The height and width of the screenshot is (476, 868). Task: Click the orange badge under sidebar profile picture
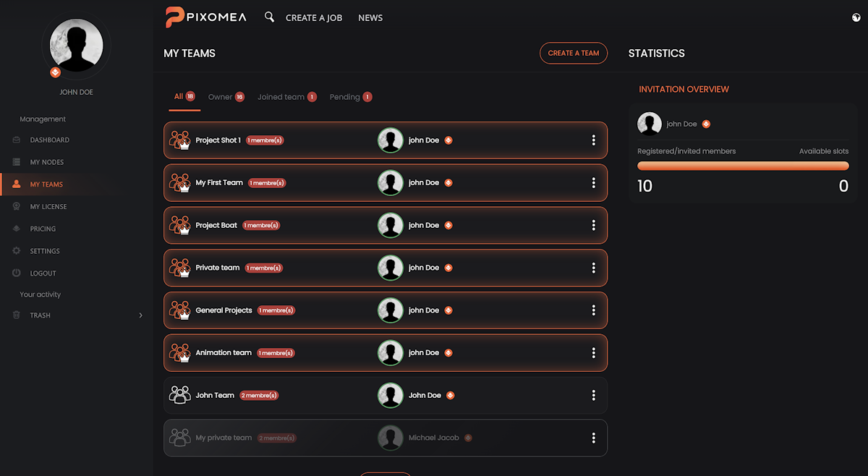[x=55, y=73]
